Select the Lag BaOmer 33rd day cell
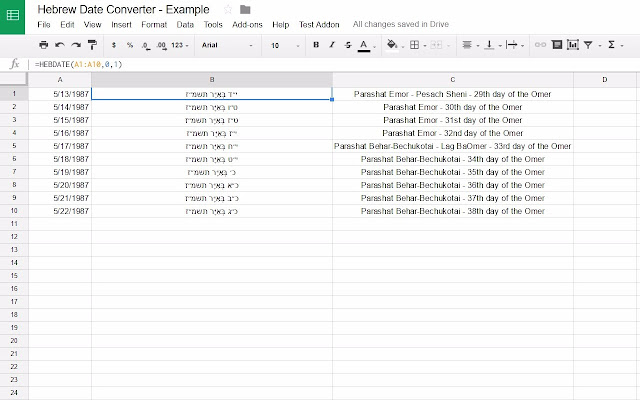The height and width of the screenshot is (400, 640). [453, 146]
